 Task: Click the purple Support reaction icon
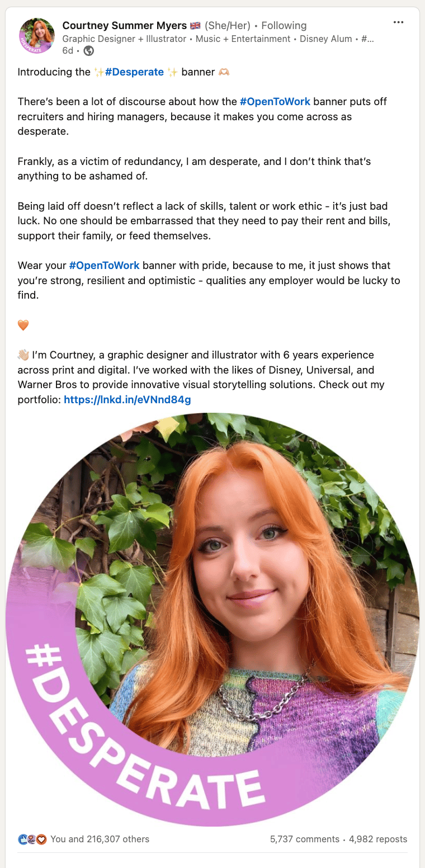pyautogui.click(x=32, y=839)
